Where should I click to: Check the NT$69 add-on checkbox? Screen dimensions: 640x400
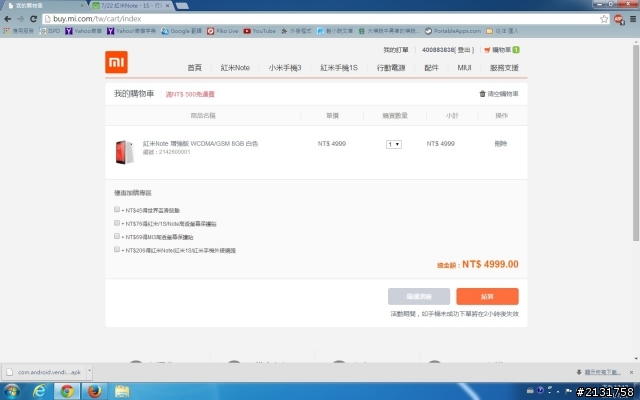click(x=117, y=236)
